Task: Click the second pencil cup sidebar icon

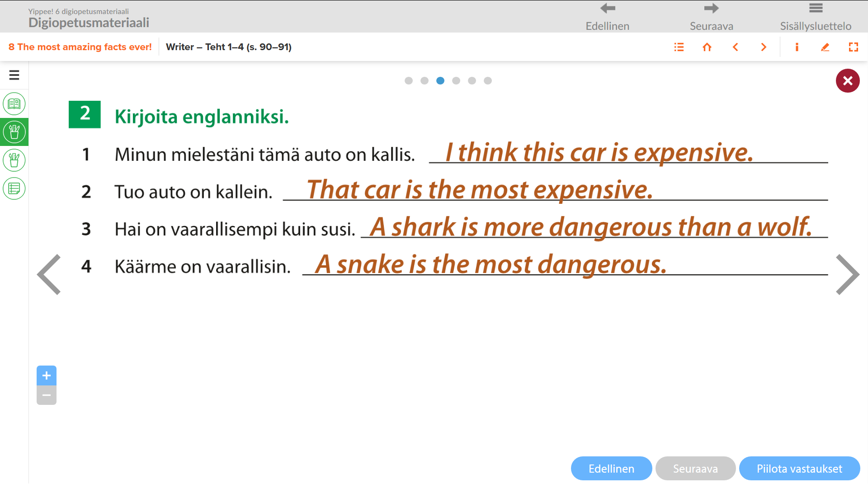Action: pos(14,160)
